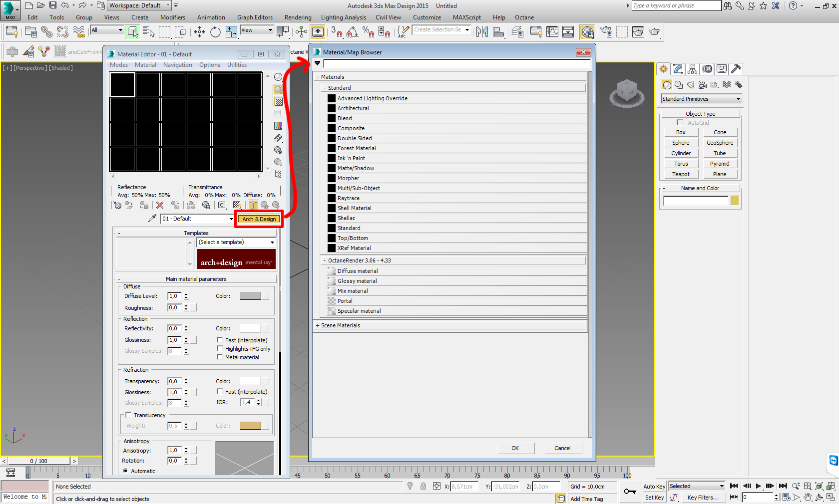Open Material Editor Utilities menu

237,65
